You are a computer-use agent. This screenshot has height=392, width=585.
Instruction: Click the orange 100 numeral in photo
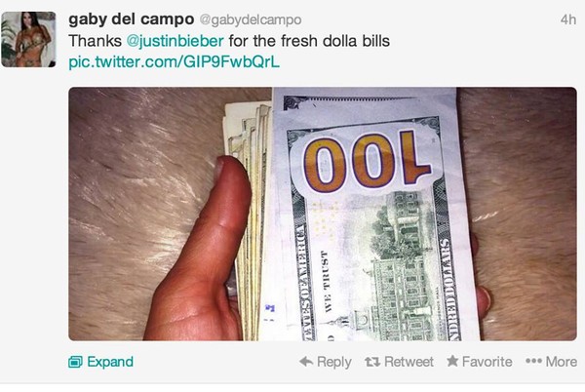click(368, 161)
